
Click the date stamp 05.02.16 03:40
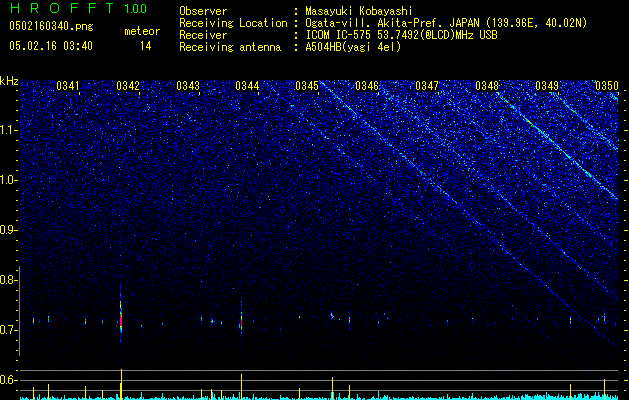coord(51,46)
